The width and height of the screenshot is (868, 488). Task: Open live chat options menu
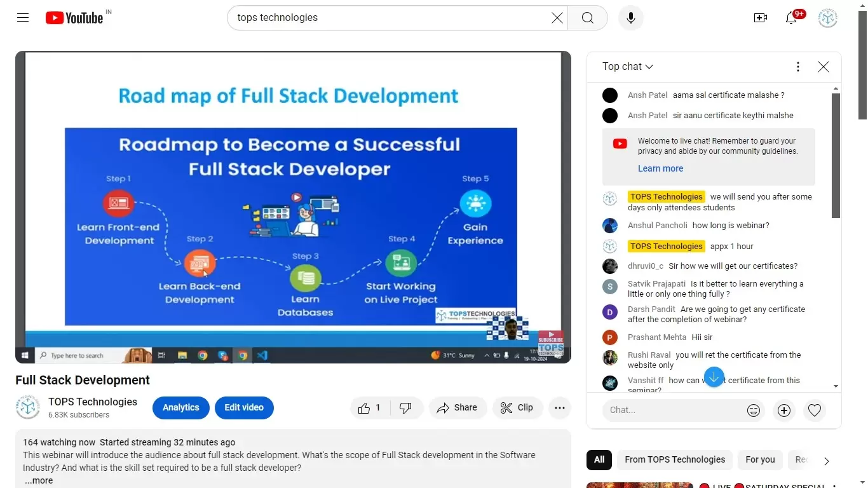coord(798,67)
